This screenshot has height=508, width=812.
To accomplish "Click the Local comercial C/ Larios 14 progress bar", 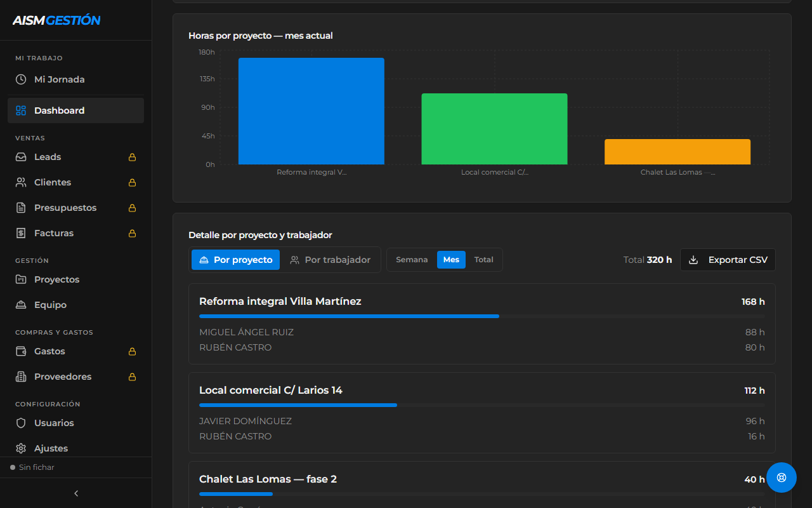I will [x=482, y=405].
